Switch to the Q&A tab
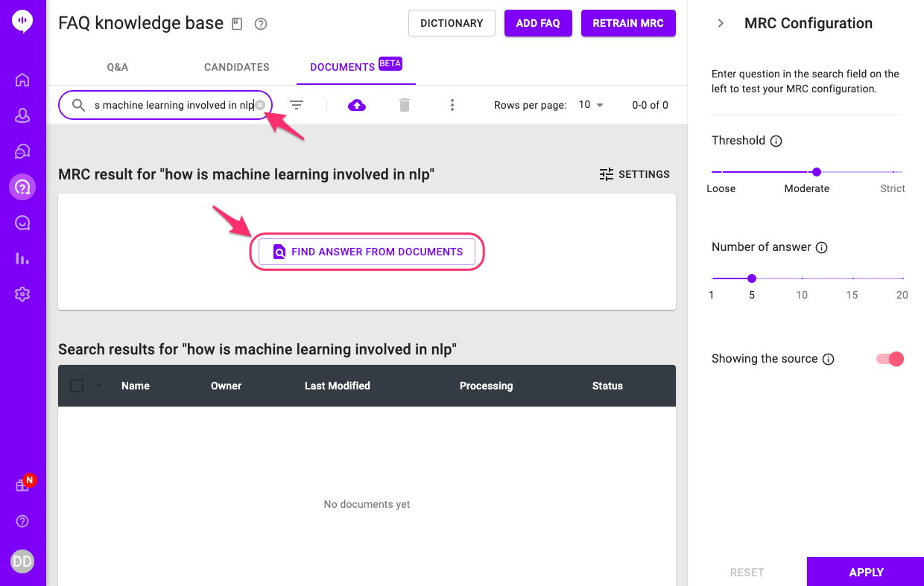 118,67
